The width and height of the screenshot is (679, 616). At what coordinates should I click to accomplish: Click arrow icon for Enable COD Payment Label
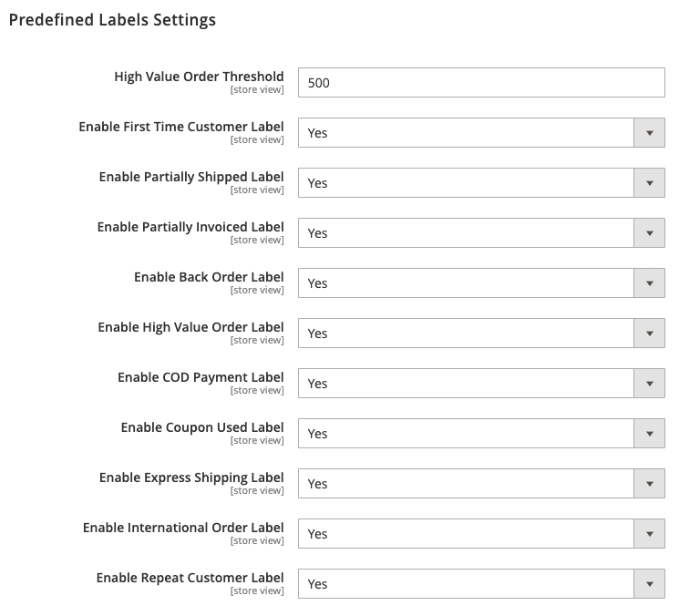coord(649,383)
